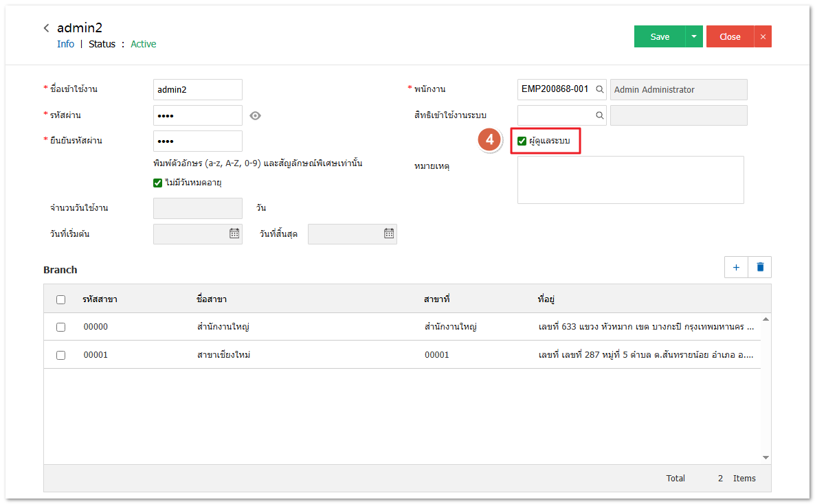This screenshot has height=504, width=815.
Task: Delete selected branch with trash icon
Action: click(760, 267)
